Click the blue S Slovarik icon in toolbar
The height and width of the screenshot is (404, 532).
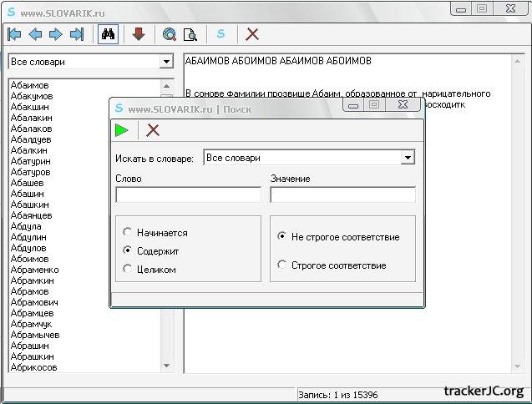coord(221,34)
